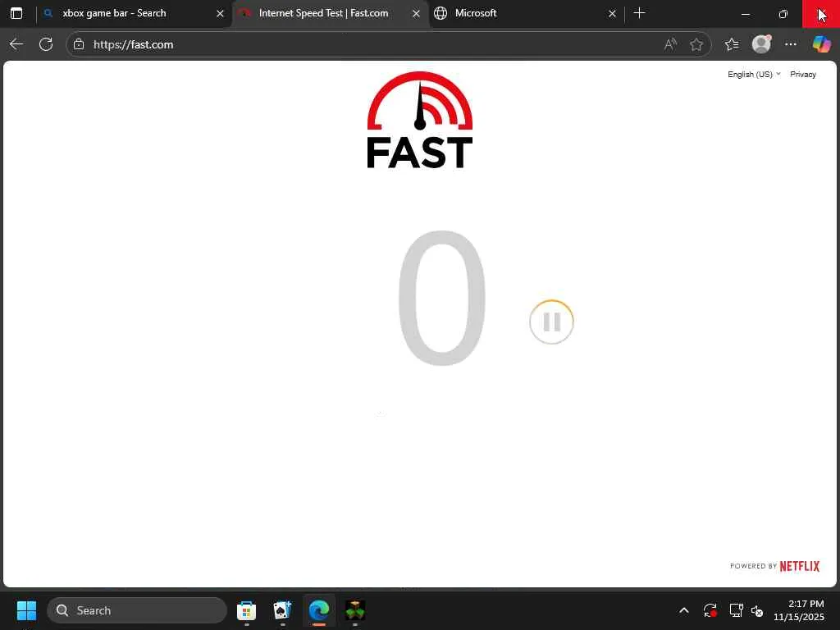Click the taskbar Search box
Viewport: 840px width, 630px height.
[137, 610]
